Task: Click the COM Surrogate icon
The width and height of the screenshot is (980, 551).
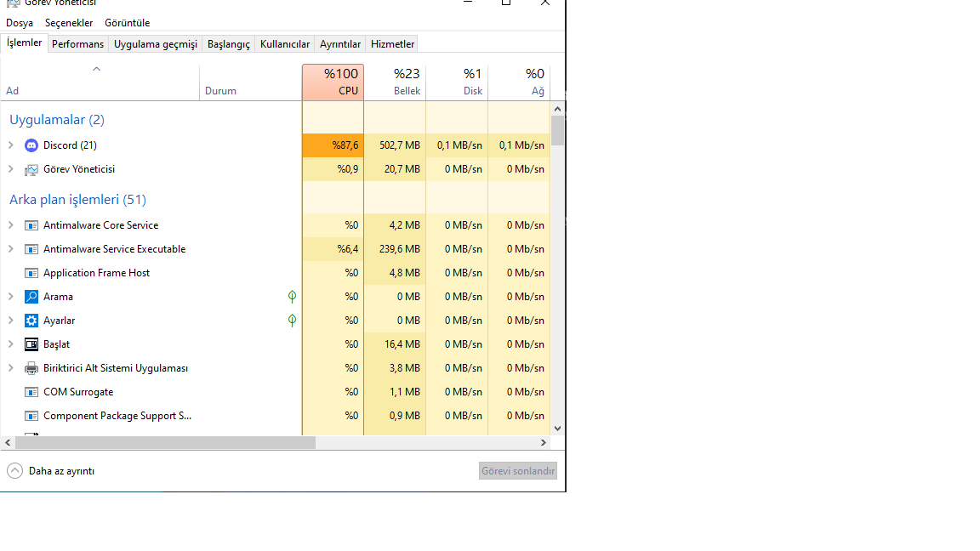Action: (x=31, y=392)
